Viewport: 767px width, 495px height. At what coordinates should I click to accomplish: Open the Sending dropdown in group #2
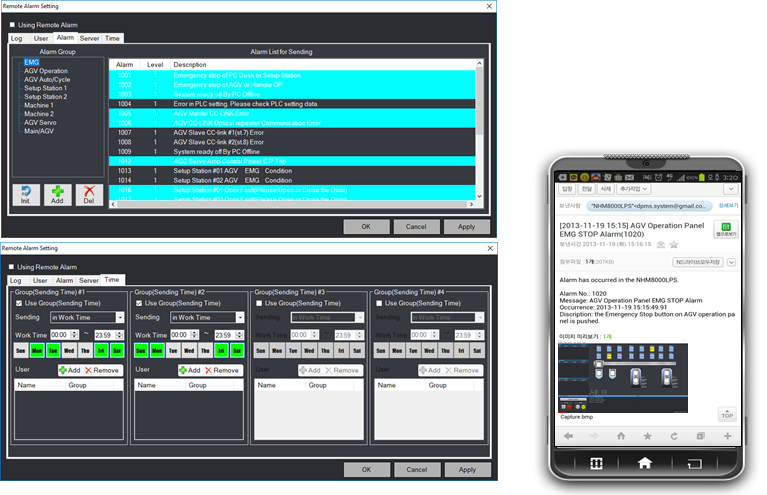point(240,317)
